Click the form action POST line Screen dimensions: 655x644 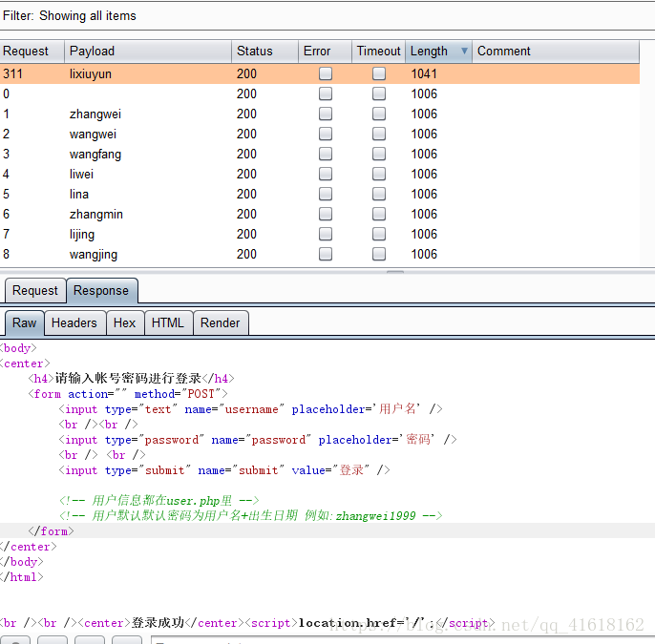[x=128, y=394]
